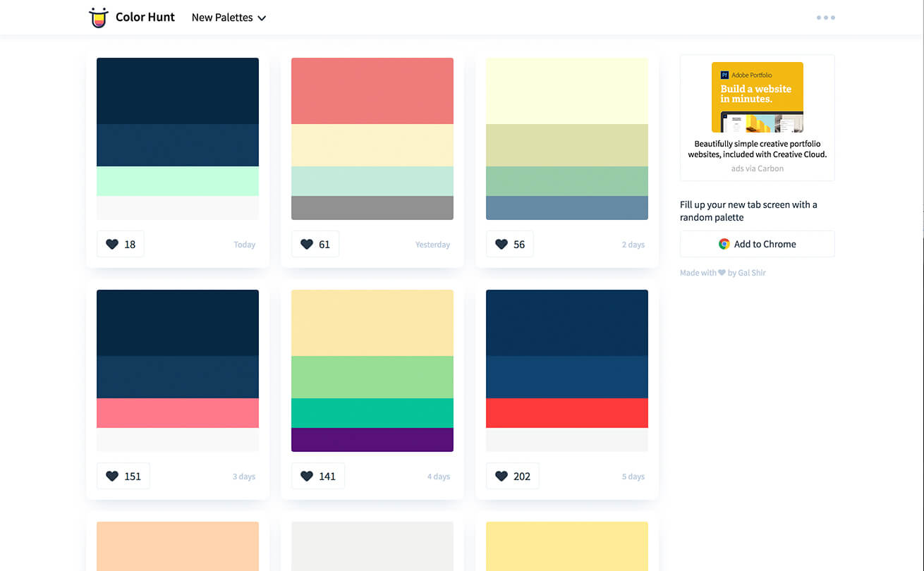This screenshot has height=571, width=924.
Task: Click the 4 days date label
Action: [439, 477]
